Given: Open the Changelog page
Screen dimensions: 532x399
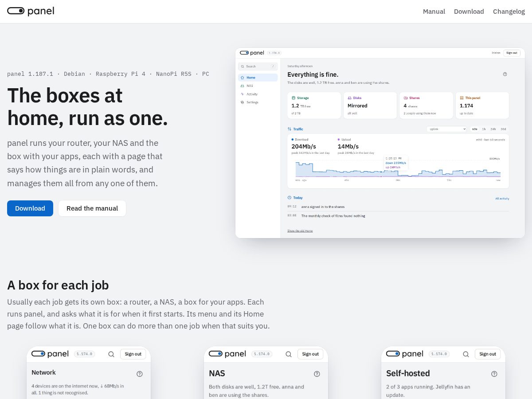Looking at the screenshot, I should 509,12.
